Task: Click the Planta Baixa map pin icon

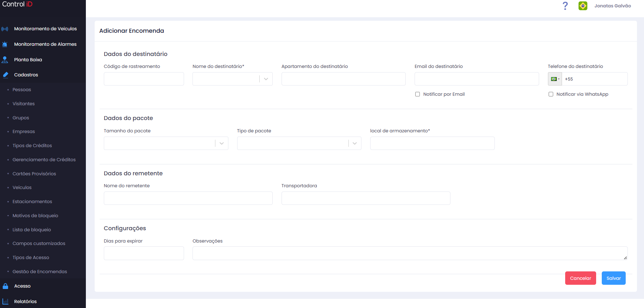Action: [x=5, y=60]
